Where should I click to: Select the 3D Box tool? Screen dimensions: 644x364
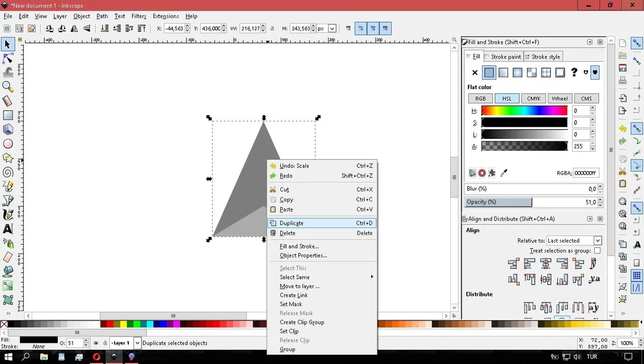(8, 129)
